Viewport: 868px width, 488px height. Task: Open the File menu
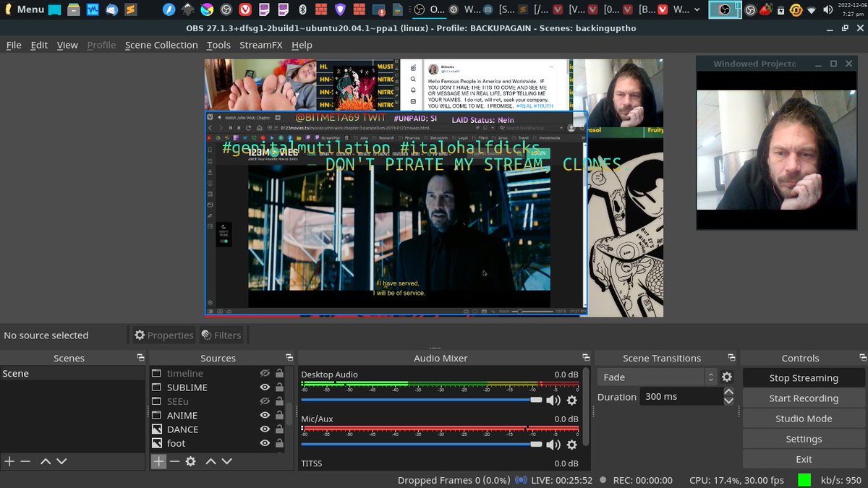pos(14,45)
